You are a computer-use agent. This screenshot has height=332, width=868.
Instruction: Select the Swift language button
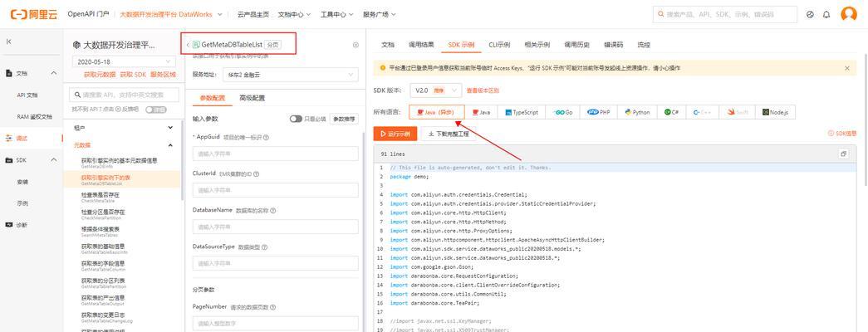coord(738,112)
